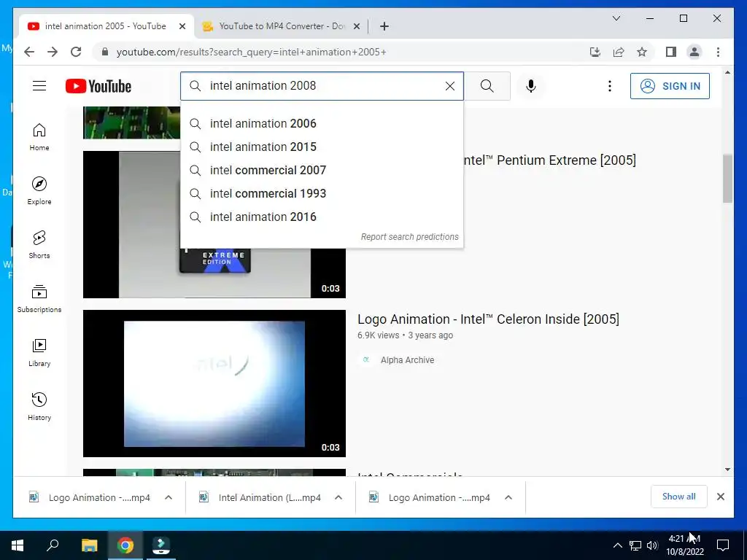Open Shorts in sidebar
Viewport: 747px width, 560px height.
pos(39,245)
